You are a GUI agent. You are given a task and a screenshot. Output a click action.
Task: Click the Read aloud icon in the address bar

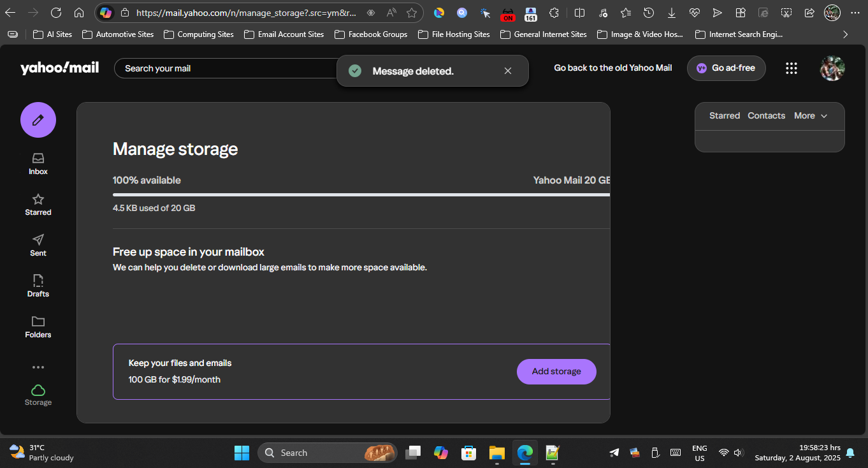coord(391,13)
